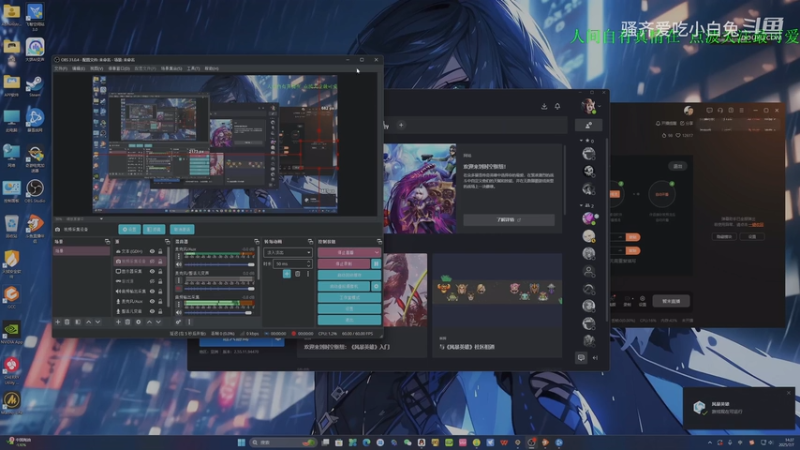The image size is (800, 450).
Task: Add a new source with sources plus icon
Action: 118,322
